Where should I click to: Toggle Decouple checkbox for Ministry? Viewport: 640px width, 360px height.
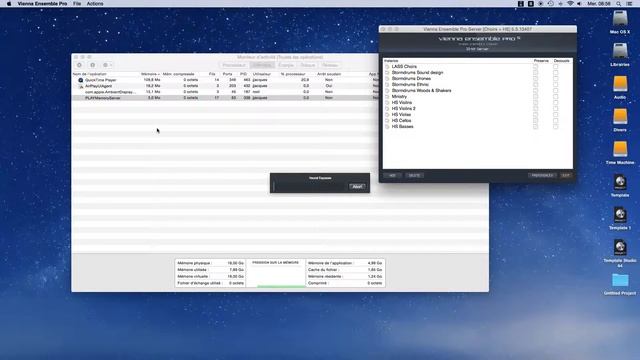pos(556,97)
